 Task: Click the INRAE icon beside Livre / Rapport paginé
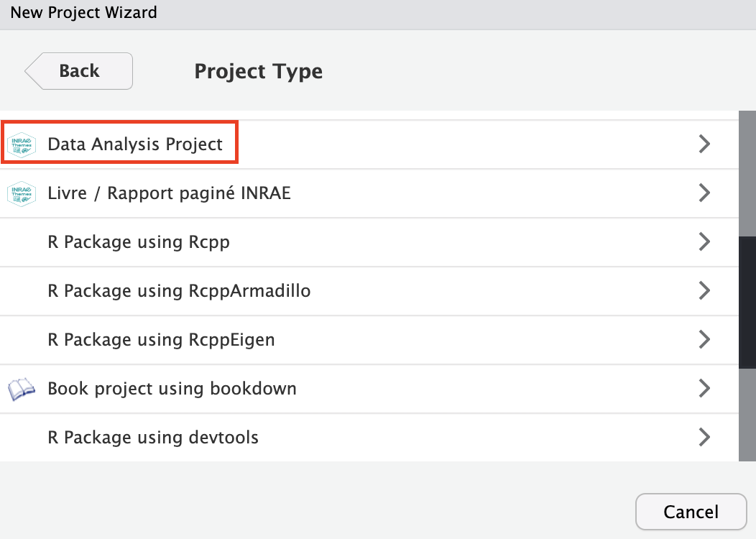click(x=21, y=193)
